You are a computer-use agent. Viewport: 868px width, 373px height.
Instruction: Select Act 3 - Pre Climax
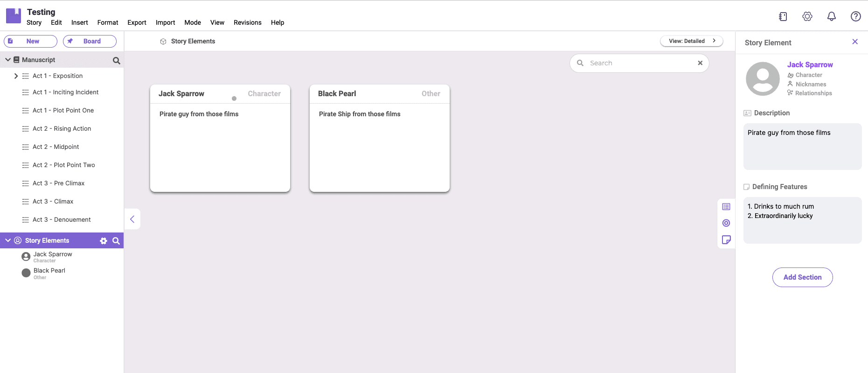[58, 183]
